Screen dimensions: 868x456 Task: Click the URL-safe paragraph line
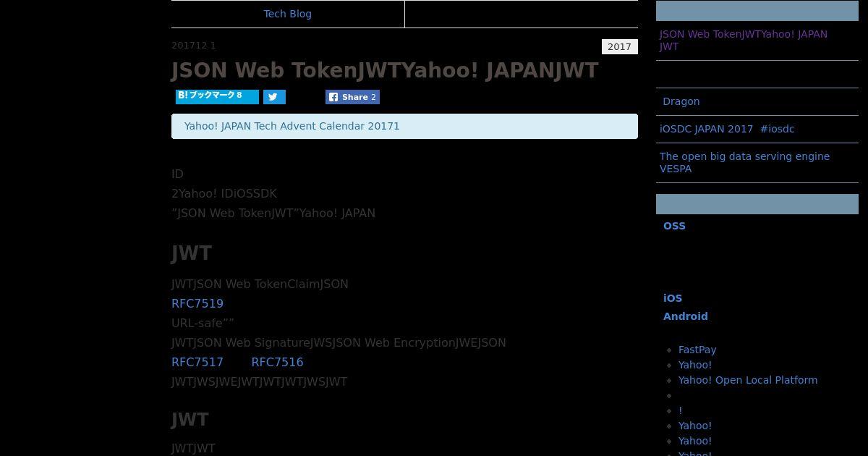pyautogui.click(x=203, y=323)
